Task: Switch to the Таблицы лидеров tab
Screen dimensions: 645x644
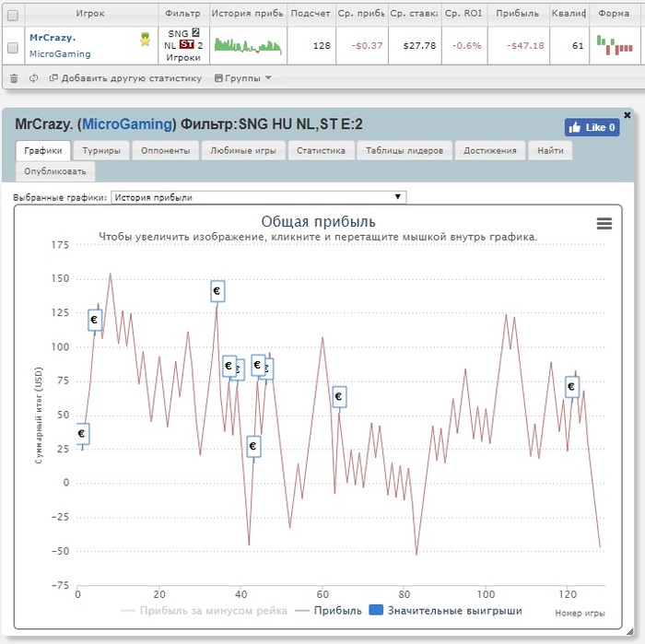Action: pyautogui.click(x=405, y=150)
